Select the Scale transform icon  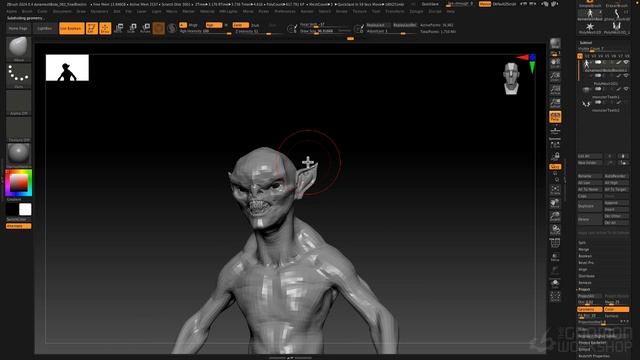click(132, 28)
